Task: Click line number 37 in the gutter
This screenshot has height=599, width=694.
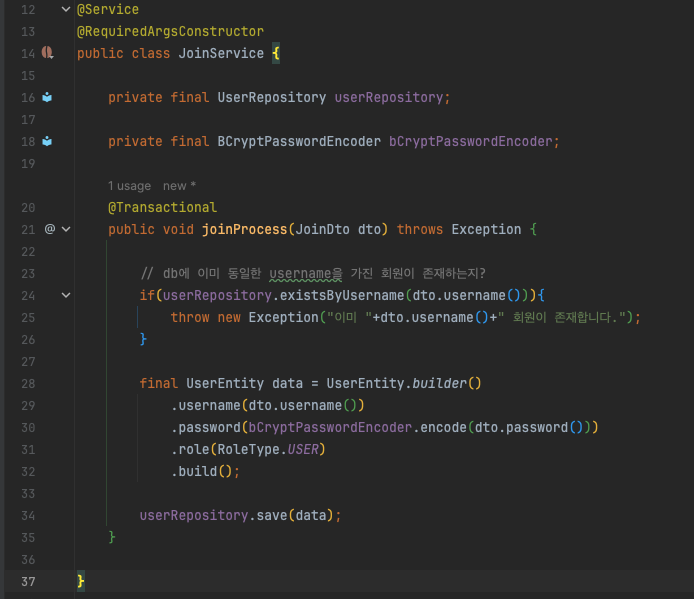Action: (28, 581)
